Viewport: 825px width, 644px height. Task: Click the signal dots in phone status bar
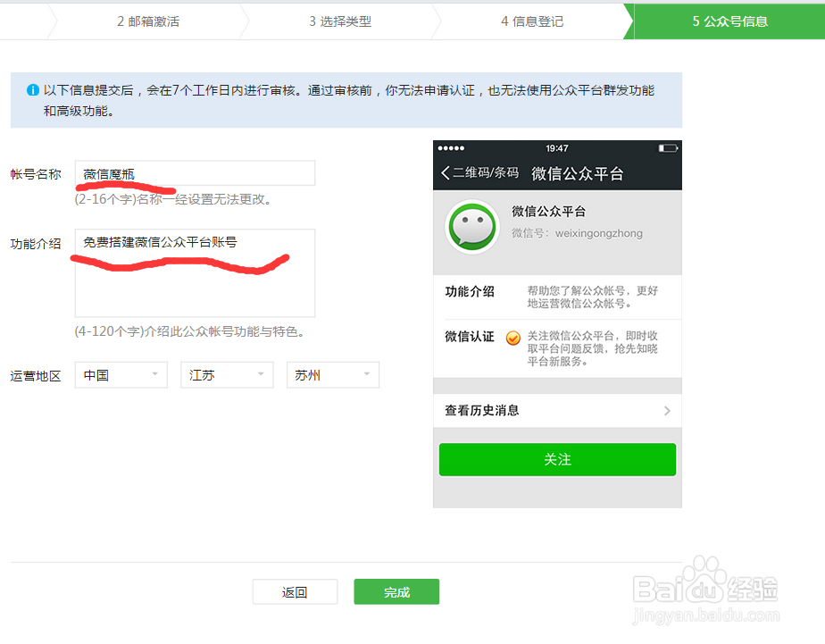pos(451,148)
